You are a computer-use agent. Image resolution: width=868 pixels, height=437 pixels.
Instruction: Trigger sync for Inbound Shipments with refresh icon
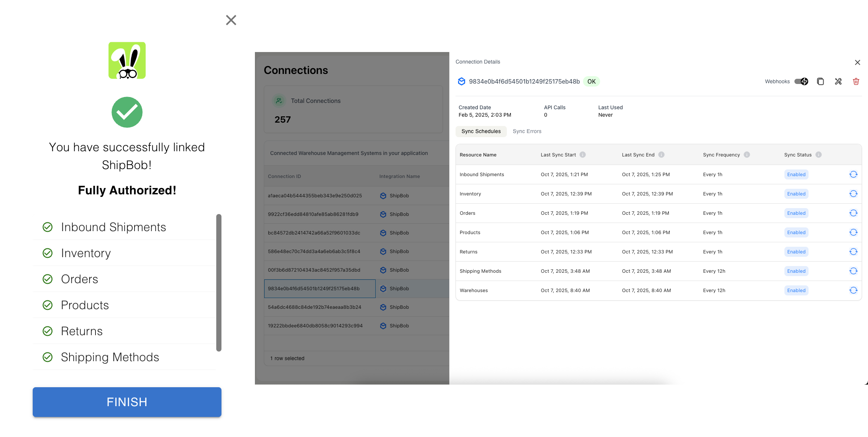854,174
